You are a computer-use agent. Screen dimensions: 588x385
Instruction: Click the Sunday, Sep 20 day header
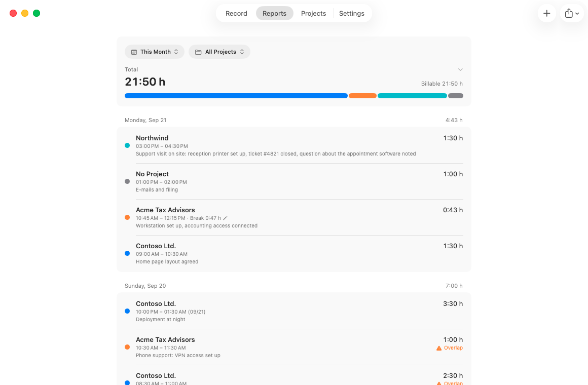(x=145, y=286)
